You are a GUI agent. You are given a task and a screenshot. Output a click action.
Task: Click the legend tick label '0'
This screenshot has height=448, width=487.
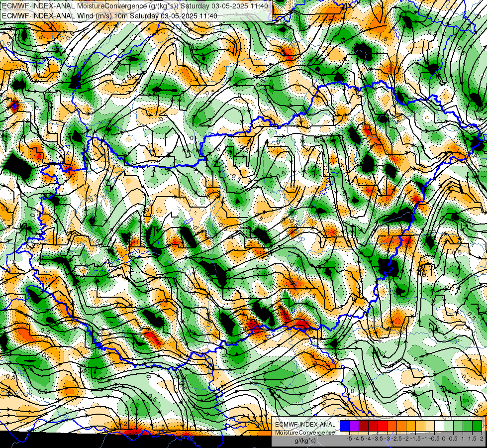point(444,439)
